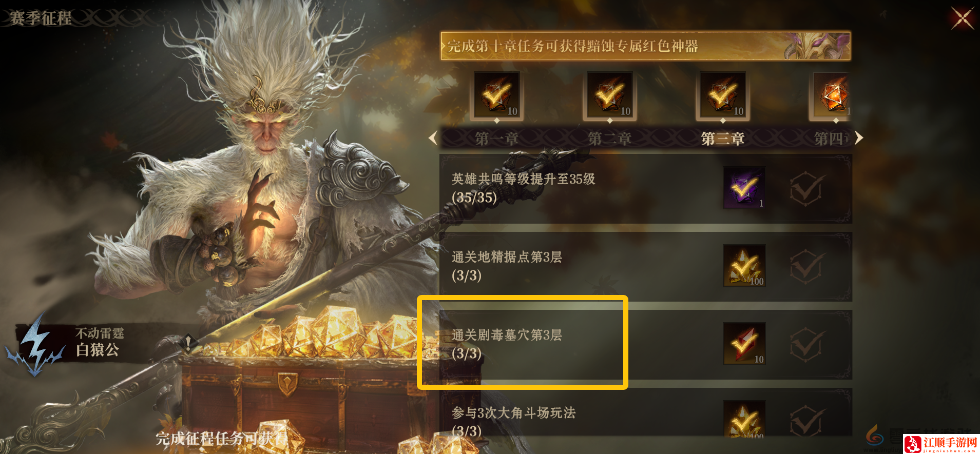The height and width of the screenshot is (454, 980).
Task: Switch to the 第二章 tab
Action: pos(609,139)
